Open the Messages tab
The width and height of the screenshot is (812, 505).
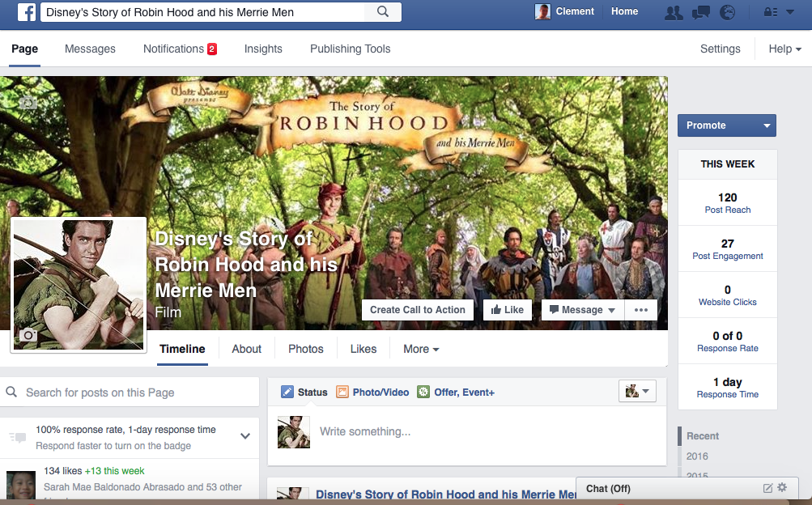(x=90, y=49)
